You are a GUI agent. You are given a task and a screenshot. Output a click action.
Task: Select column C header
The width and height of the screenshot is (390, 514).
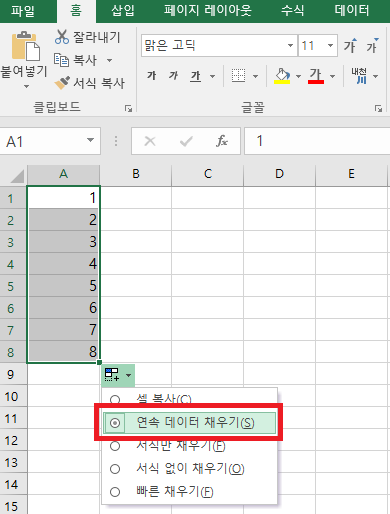[x=208, y=174]
